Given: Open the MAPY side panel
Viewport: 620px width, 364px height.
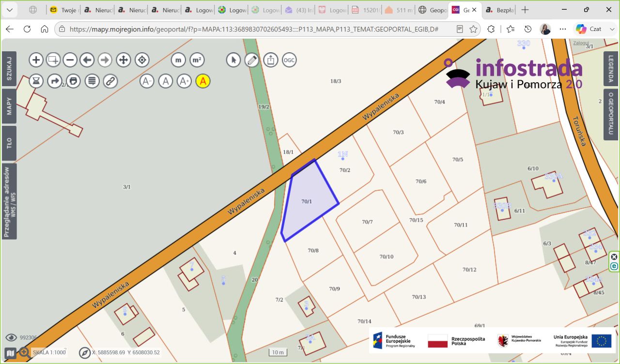Looking at the screenshot, I should pyautogui.click(x=9, y=106).
